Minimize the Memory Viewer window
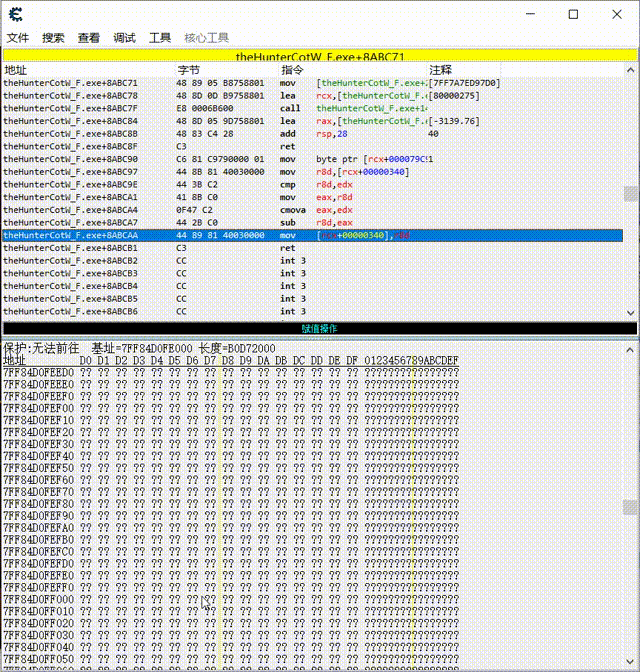Screen dimensions: 640x672 coord(531,14)
